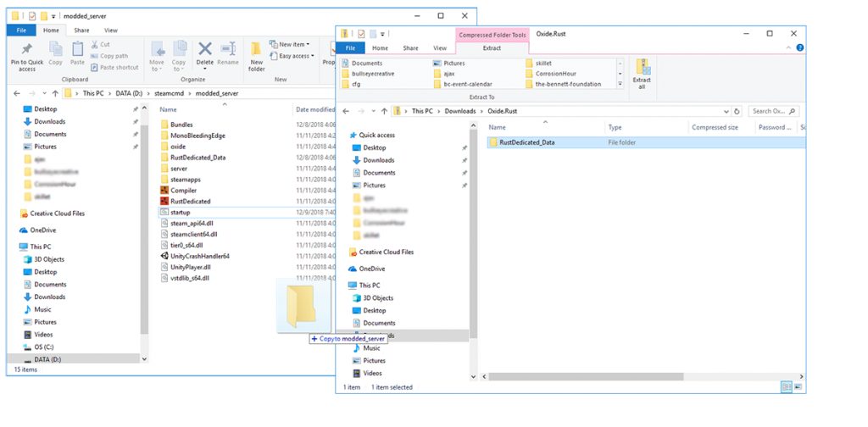Screen dimensions: 868x427
Task: Select Videos in Oxide.Rust sidebar
Action: click(x=367, y=374)
